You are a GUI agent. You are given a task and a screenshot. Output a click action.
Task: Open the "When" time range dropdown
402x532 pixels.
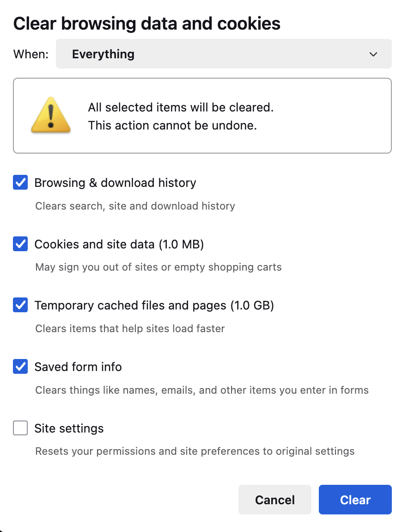(224, 54)
